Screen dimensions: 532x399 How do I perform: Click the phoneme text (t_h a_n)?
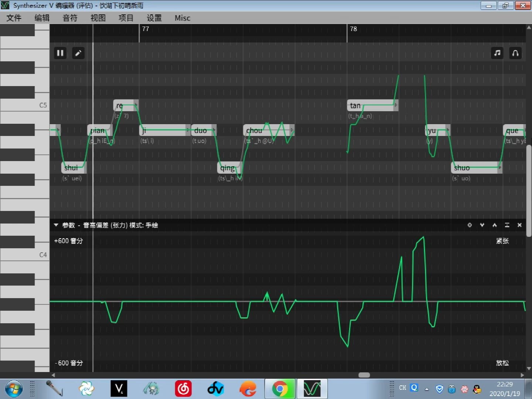click(360, 116)
